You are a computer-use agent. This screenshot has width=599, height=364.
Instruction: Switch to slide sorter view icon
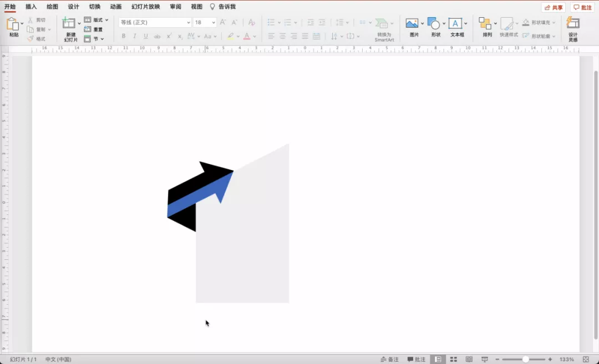pyautogui.click(x=454, y=360)
